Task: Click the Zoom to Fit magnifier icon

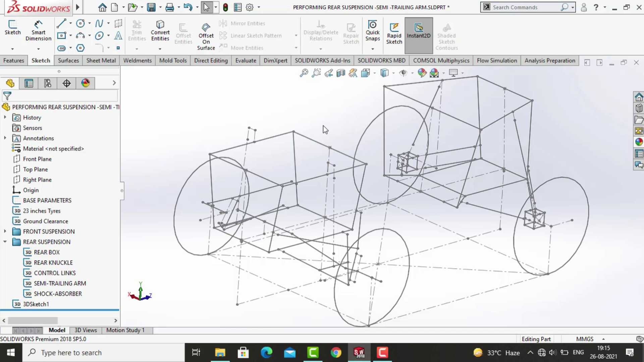Action: pos(304,73)
